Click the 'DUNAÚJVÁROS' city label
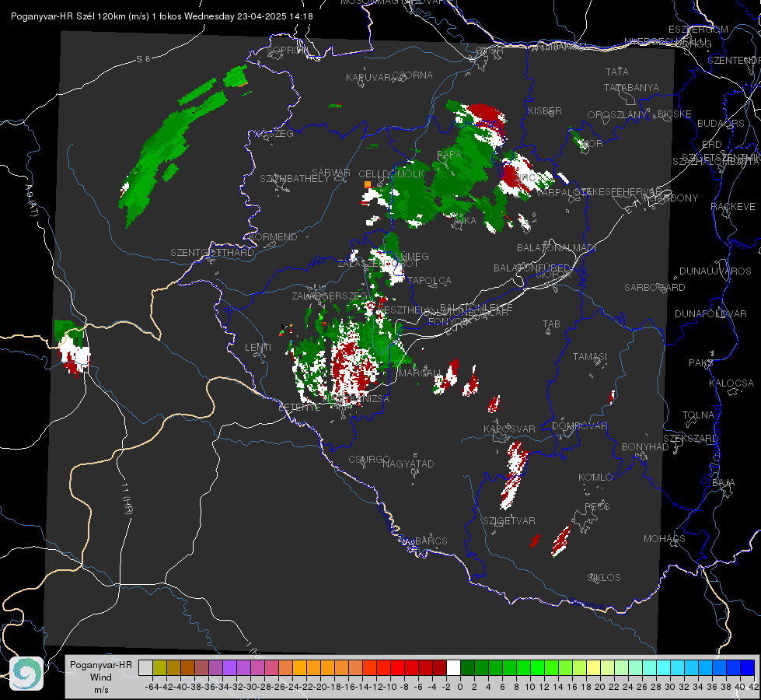 pyautogui.click(x=715, y=271)
